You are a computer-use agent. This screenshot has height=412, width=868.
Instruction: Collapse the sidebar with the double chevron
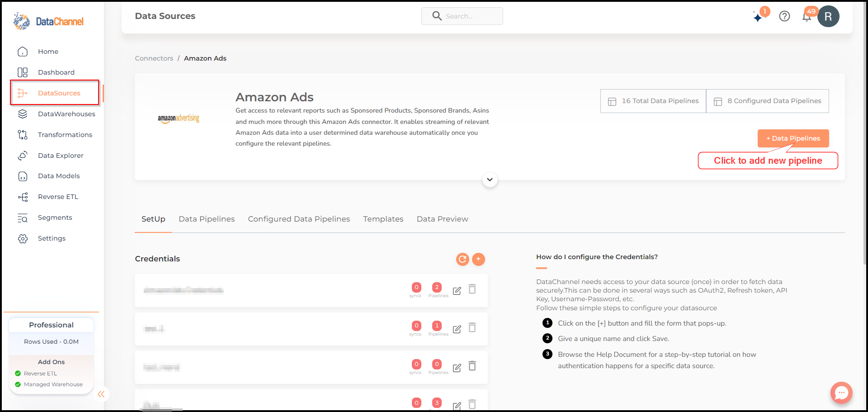tap(101, 394)
